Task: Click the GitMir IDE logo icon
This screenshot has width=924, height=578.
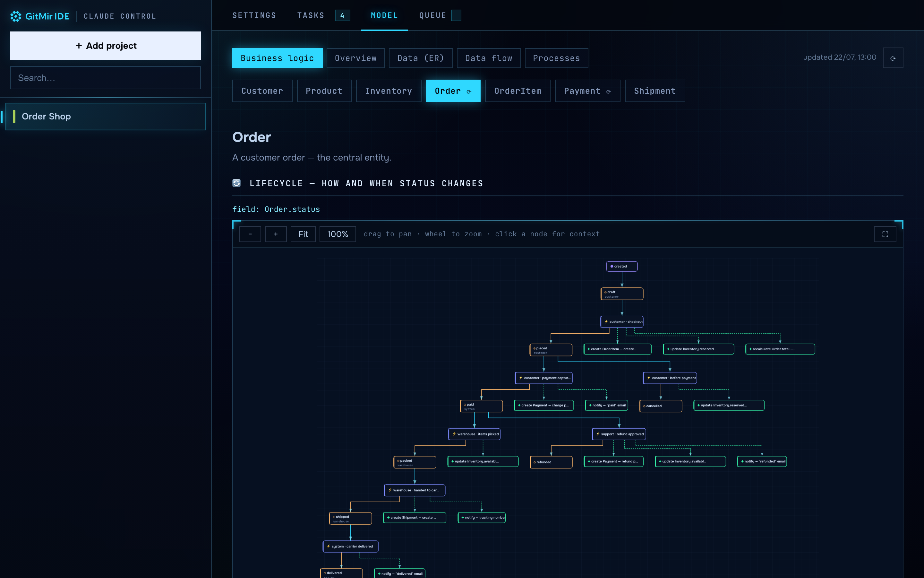Action: pos(16,16)
